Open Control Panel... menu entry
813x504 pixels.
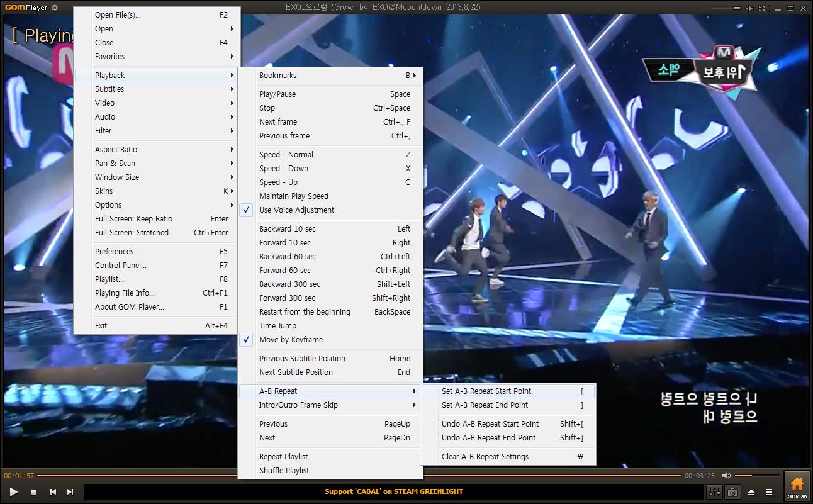pyautogui.click(x=157, y=266)
